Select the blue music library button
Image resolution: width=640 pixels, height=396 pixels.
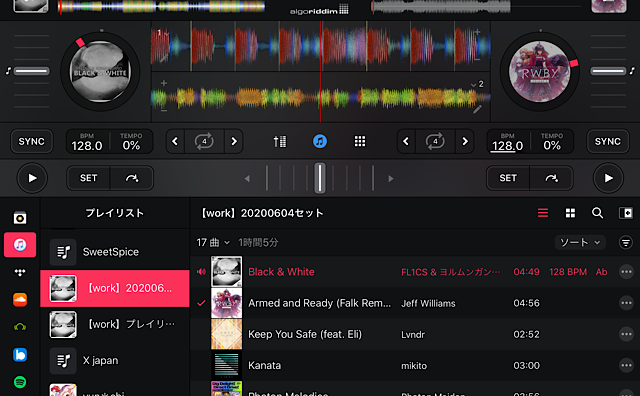pos(320,141)
